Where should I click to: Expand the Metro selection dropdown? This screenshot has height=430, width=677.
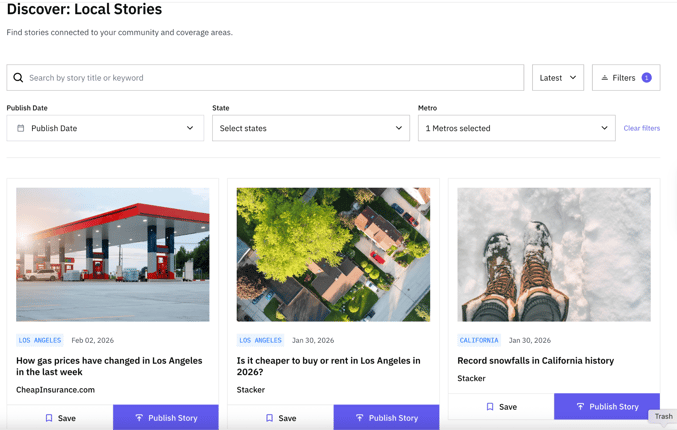click(516, 128)
